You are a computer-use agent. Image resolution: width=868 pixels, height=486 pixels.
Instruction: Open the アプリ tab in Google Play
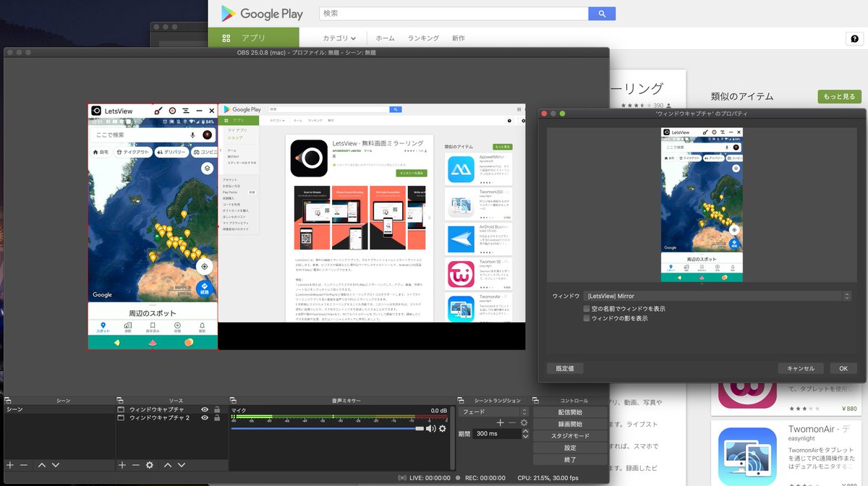click(253, 38)
